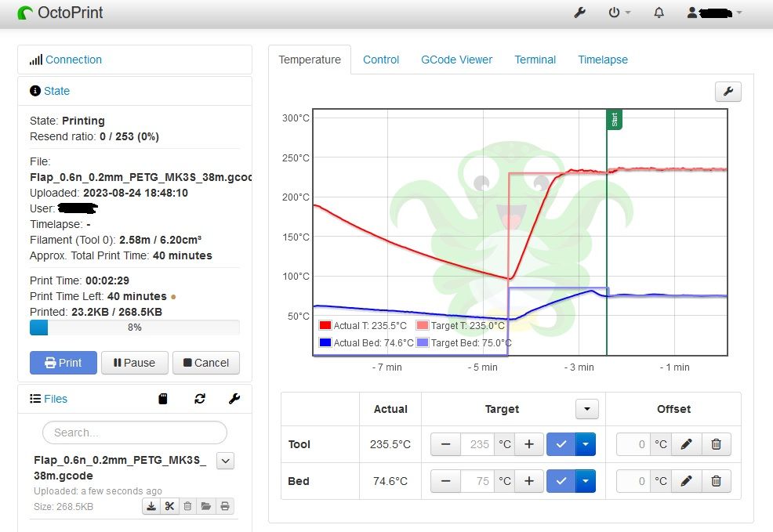Open the system power menu dropdown
This screenshot has height=532, width=773.
tap(619, 13)
